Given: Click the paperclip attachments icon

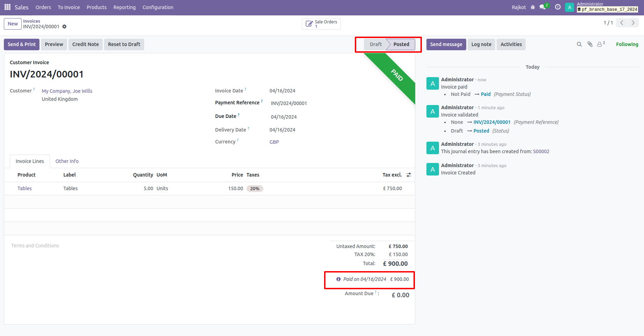Looking at the screenshot, I should point(590,44).
